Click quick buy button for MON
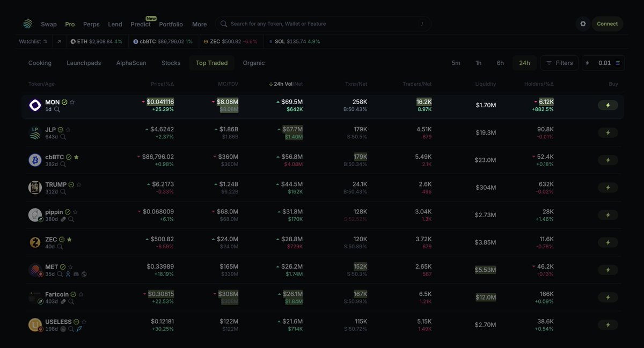The height and width of the screenshot is (348, 644). tap(608, 105)
